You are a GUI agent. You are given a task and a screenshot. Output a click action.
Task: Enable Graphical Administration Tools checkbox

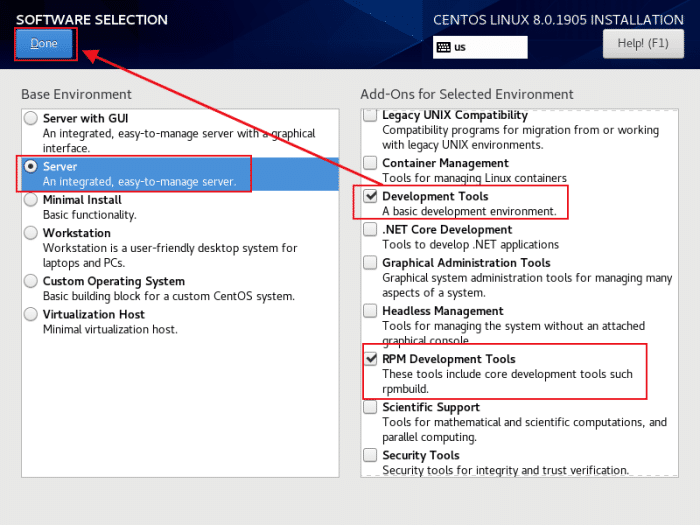coord(370,262)
